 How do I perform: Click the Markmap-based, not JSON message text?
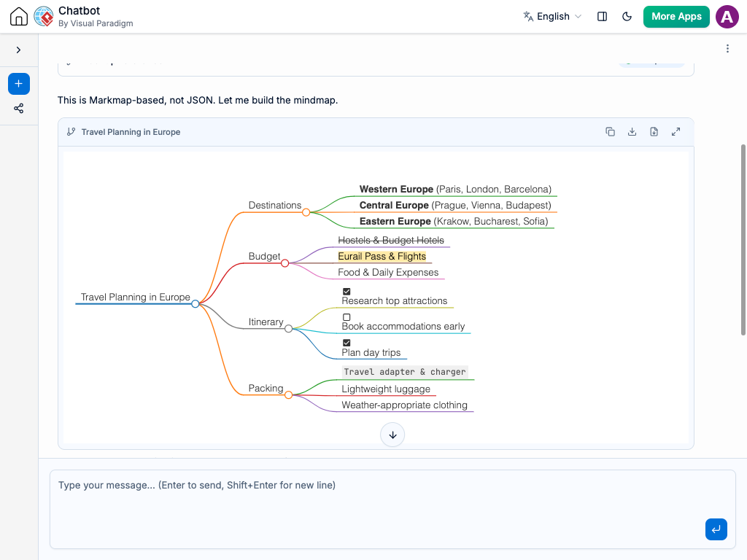pyautogui.click(x=198, y=101)
